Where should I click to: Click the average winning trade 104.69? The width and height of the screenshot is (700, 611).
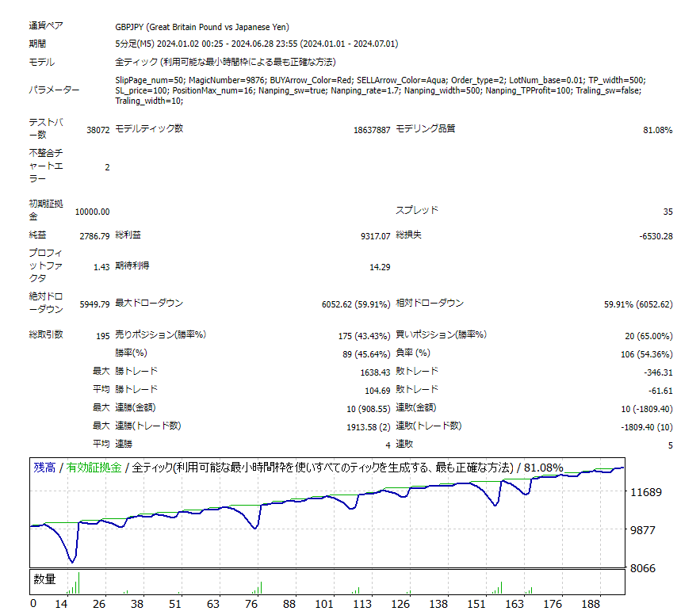point(377,391)
